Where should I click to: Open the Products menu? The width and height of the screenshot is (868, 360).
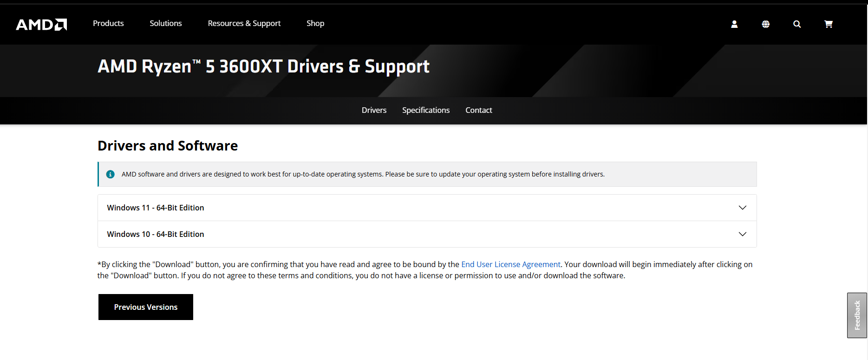click(108, 23)
